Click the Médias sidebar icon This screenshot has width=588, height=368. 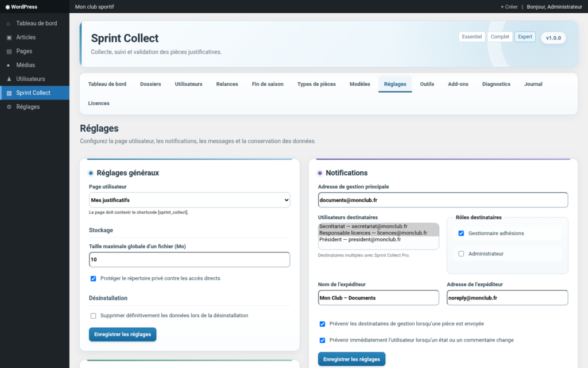click(x=9, y=66)
